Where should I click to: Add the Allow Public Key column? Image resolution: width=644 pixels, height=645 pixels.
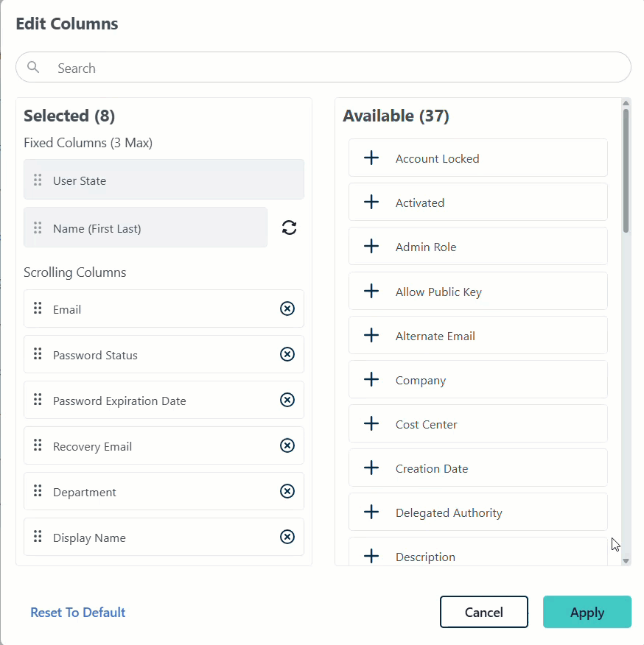coord(372,292)
